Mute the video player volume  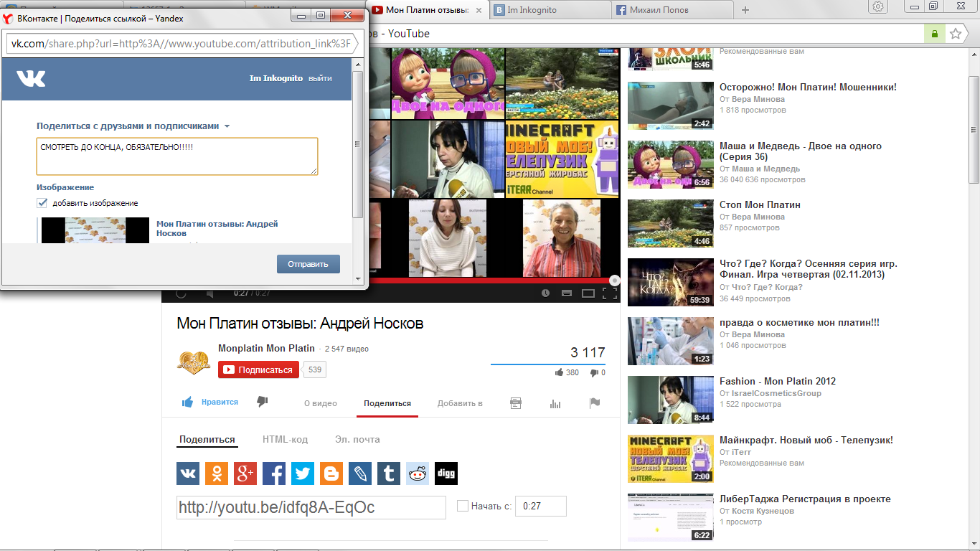coord(209,293)
